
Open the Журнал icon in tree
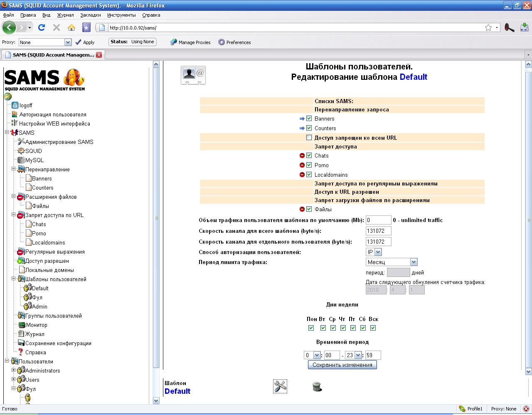22,334
